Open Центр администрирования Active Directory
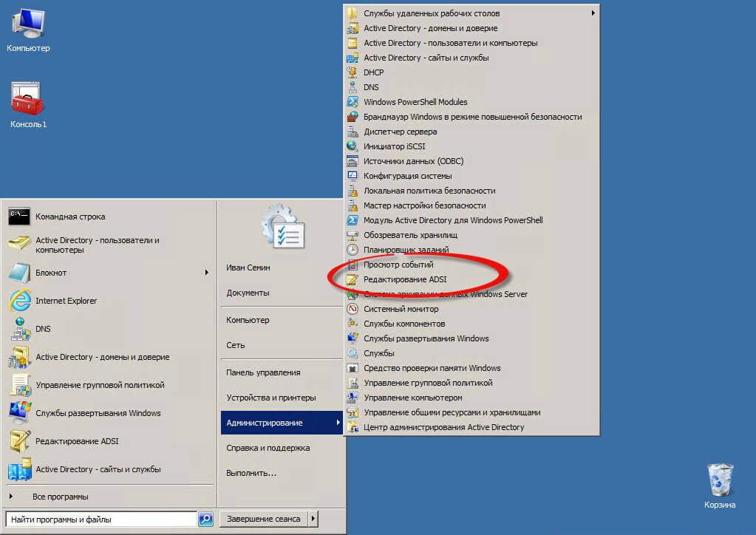 (471, 427)
